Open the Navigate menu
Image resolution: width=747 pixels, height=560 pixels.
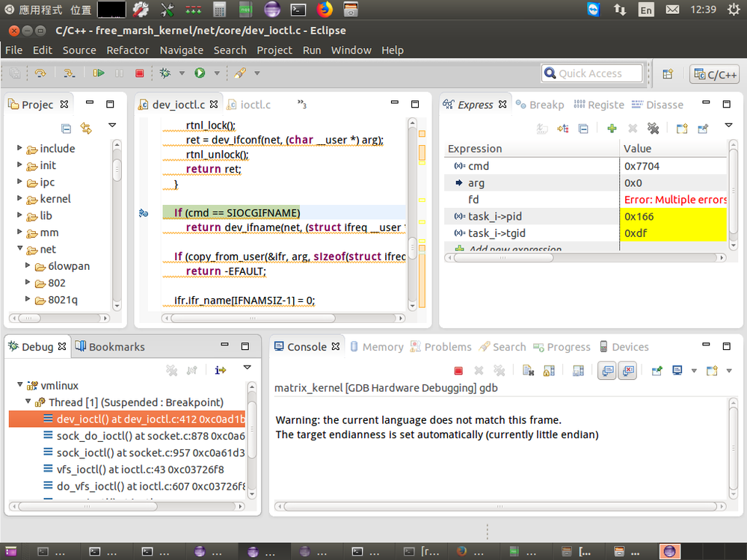182,50
